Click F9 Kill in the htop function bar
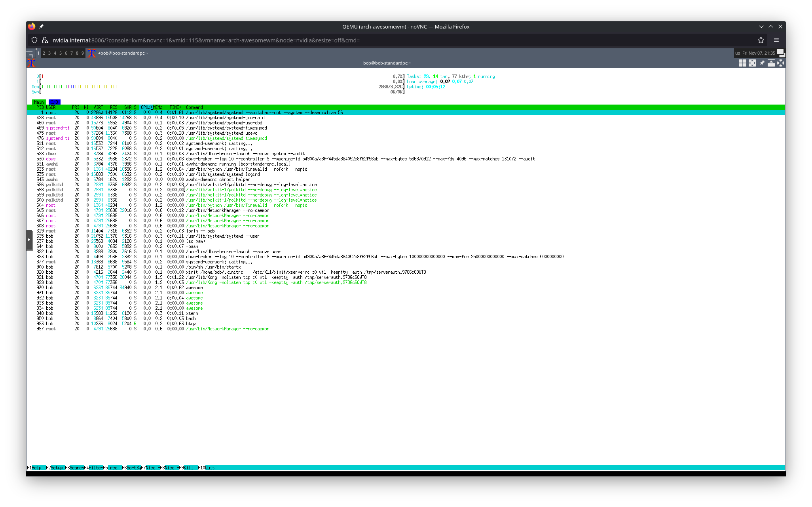 185,468
